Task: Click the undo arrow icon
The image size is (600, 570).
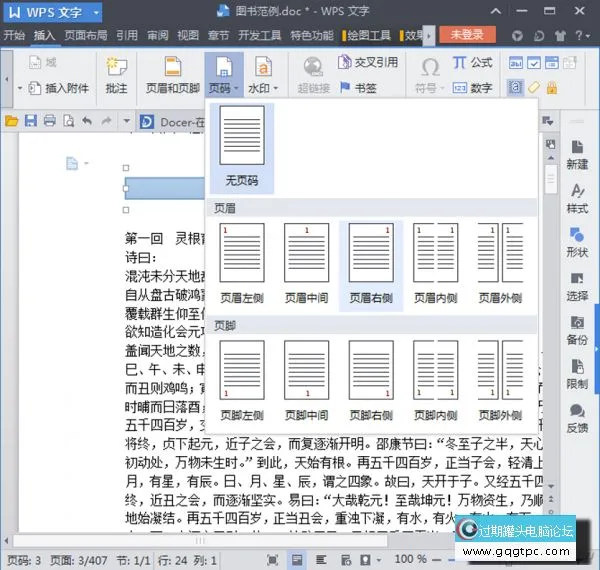Action: (87, 121)
